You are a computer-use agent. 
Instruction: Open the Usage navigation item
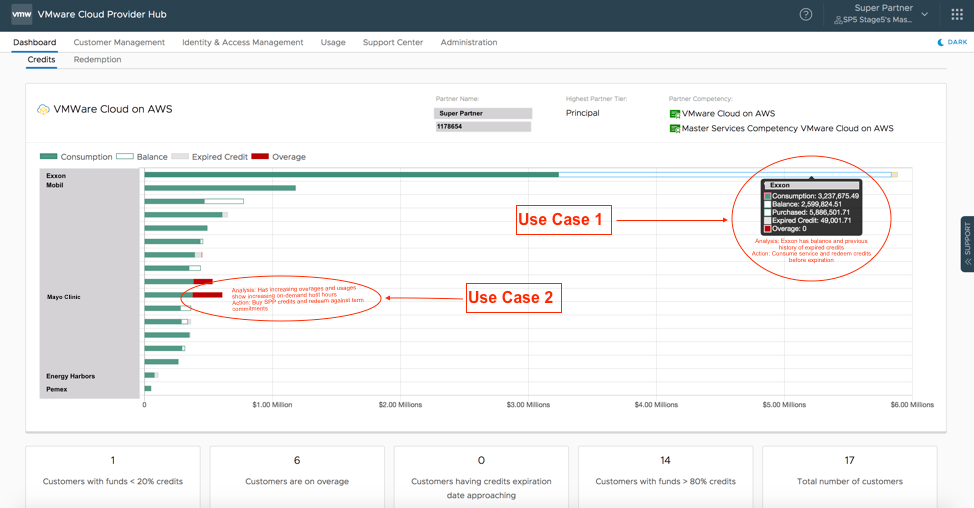pos(333,43)
